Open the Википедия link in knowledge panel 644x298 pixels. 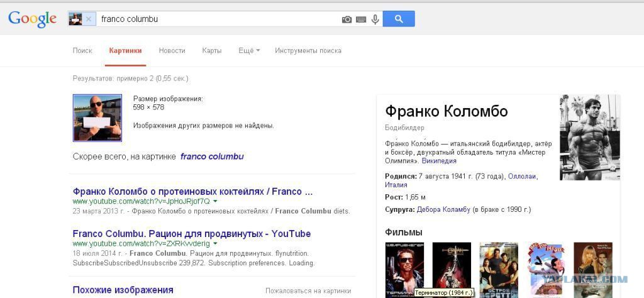click(x=439, y=161)
